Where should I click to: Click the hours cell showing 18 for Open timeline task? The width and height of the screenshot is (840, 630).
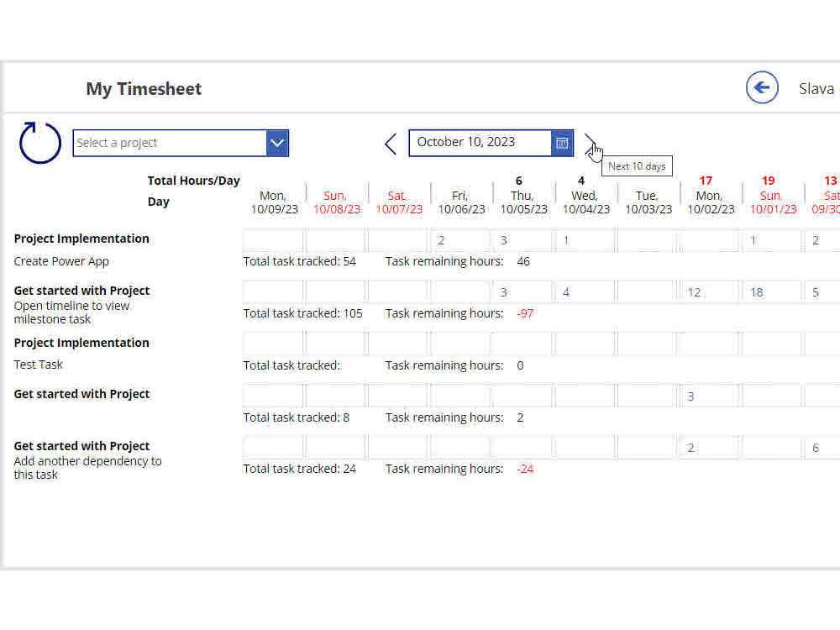tap(770, 292)
